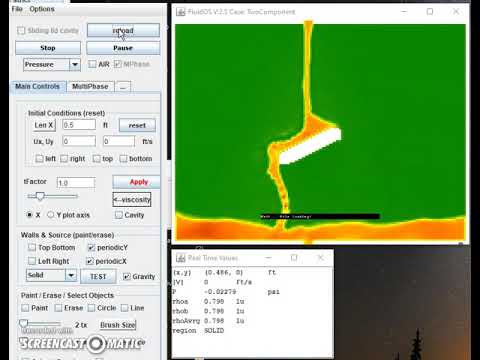Click the Len X button
Image resolution: width=480 pixels, height=360 pixels.
pyautogui.click(x=44, y=125)
